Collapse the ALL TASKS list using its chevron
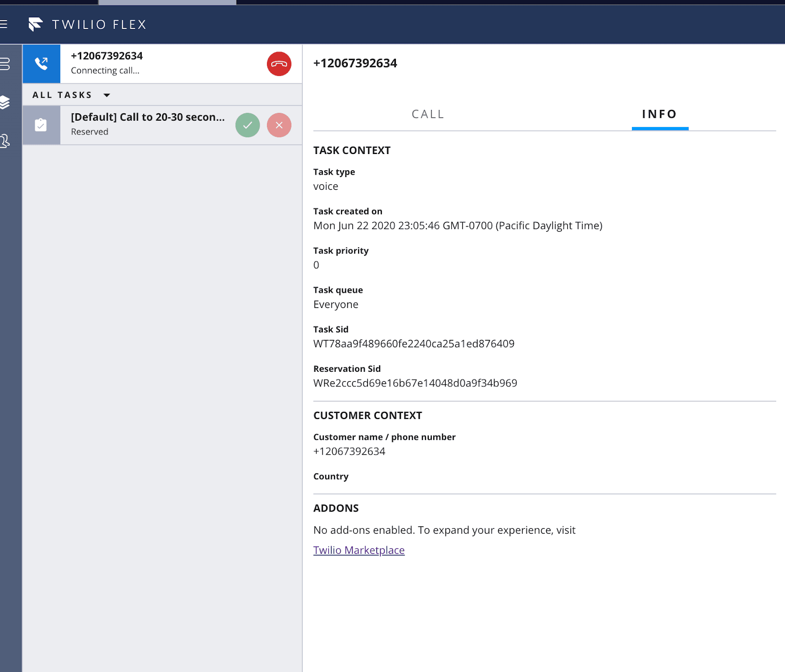 (x=107, y=95)
